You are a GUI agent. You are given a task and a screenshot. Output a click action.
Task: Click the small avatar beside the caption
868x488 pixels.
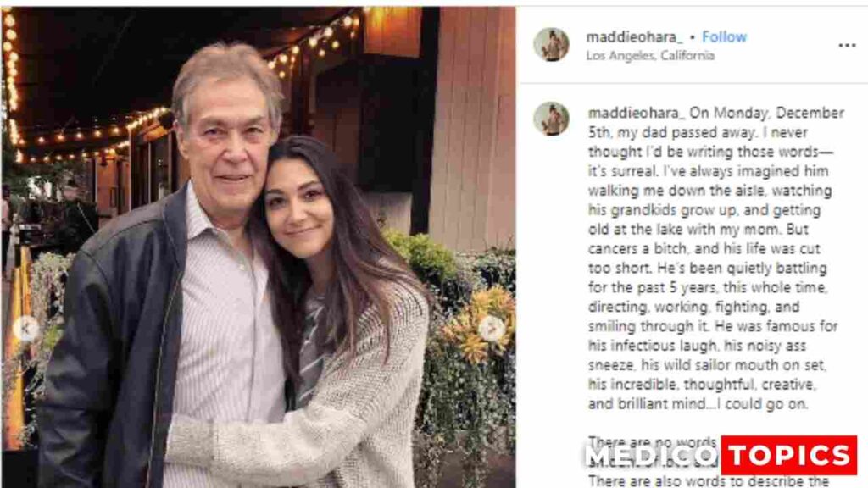[x=551, y=119]
